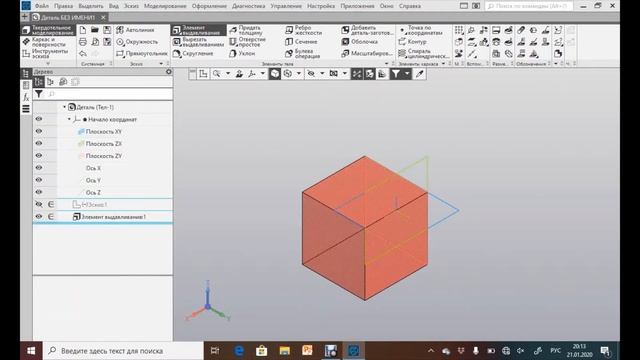The image size is (640, 360).
Task: Click the command search box
Action: tap(529, 6)
